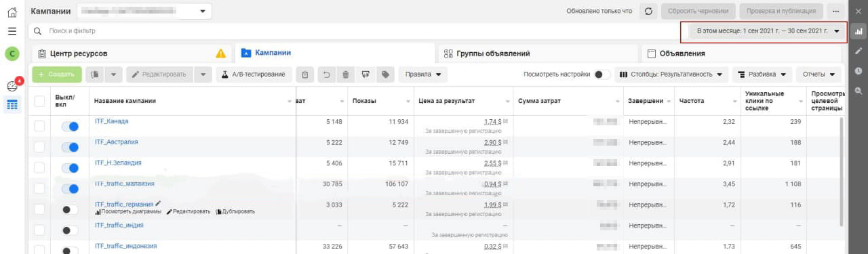Sort by the Частота column header

[691, 101]
